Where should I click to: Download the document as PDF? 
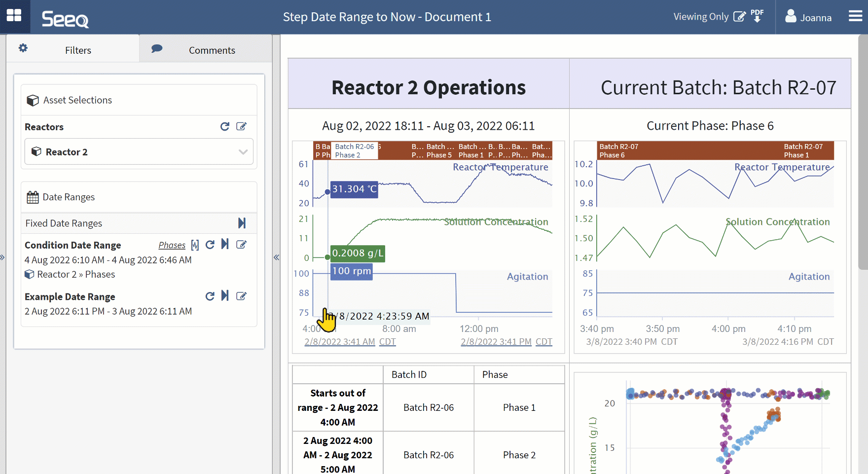point(757,16)
